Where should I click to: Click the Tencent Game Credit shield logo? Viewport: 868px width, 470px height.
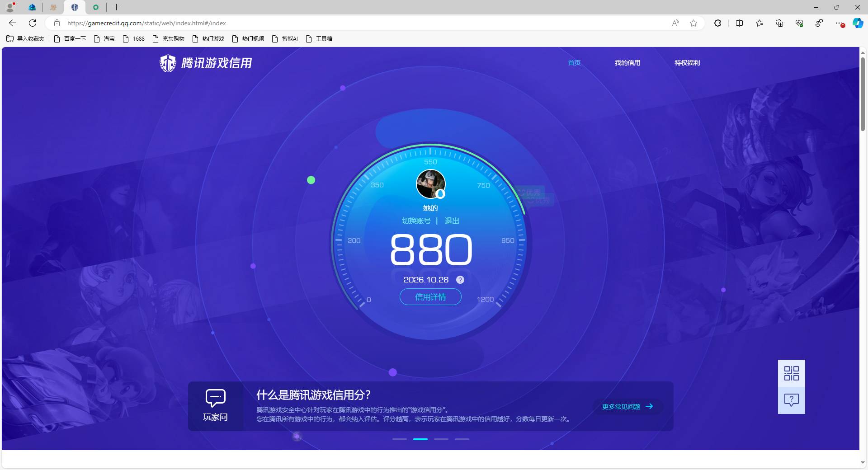[x=168, y=63]
